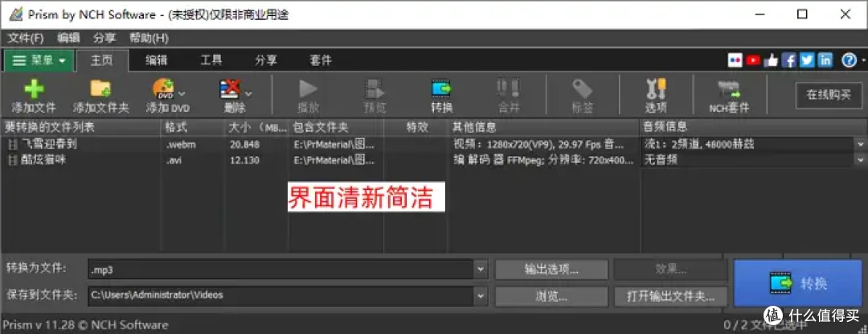Expand the Delete dropdown arrow
Screen dimensions: 868x334
click(x=248, y=93)
